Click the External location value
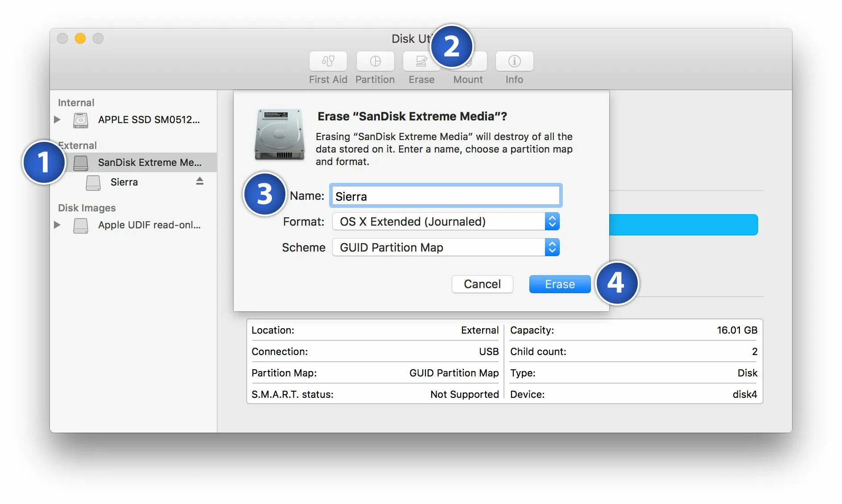Viewport: 842px width, 504px height. 480,330
